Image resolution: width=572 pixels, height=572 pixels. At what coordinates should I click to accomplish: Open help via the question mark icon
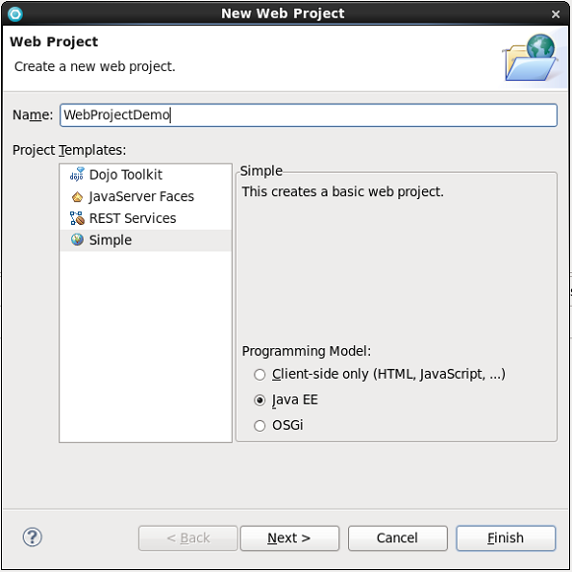click(x=32, y=537)
